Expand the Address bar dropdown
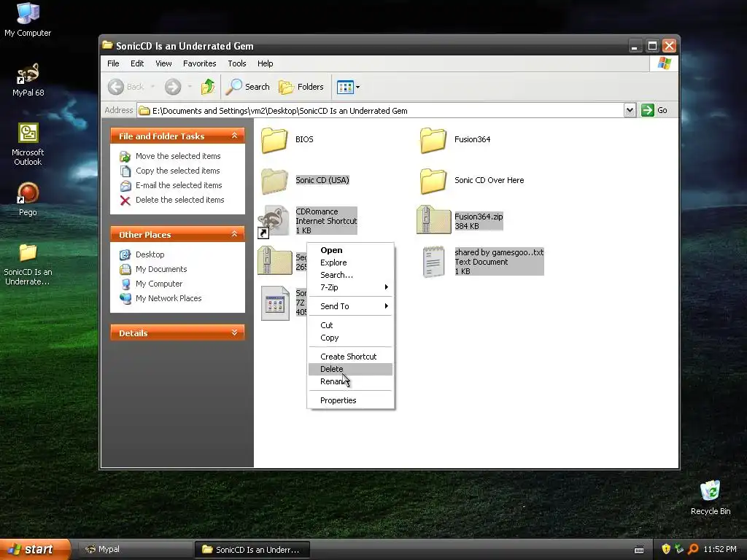 pyautogui.click(x=630, y=111)
